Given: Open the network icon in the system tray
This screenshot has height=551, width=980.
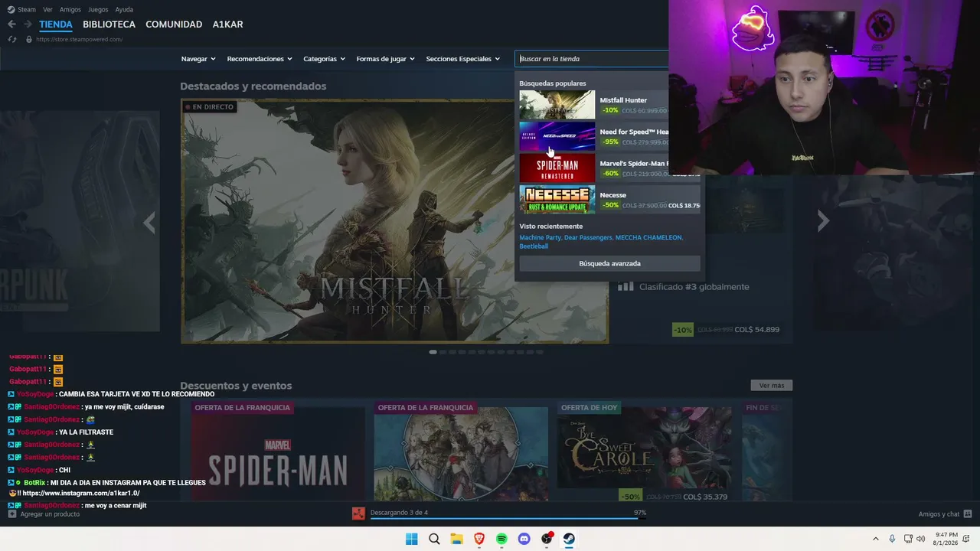Looking at the screenshot, I should click(x=908, y=539).
